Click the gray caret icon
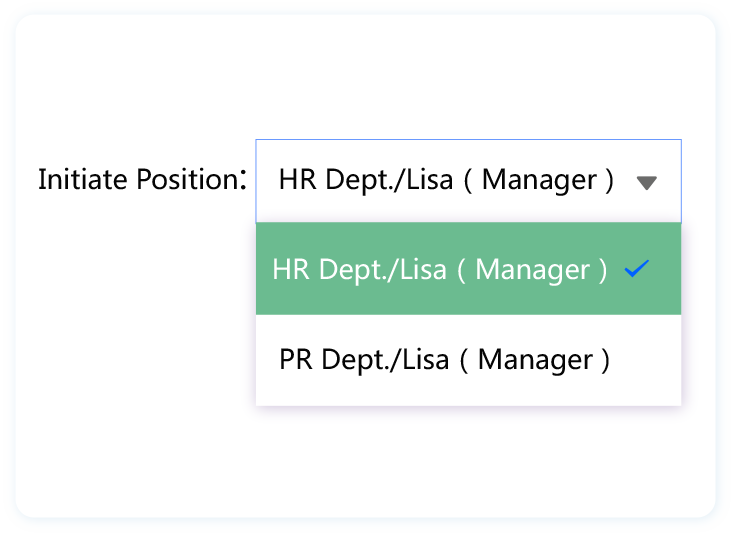 (647, 182)
